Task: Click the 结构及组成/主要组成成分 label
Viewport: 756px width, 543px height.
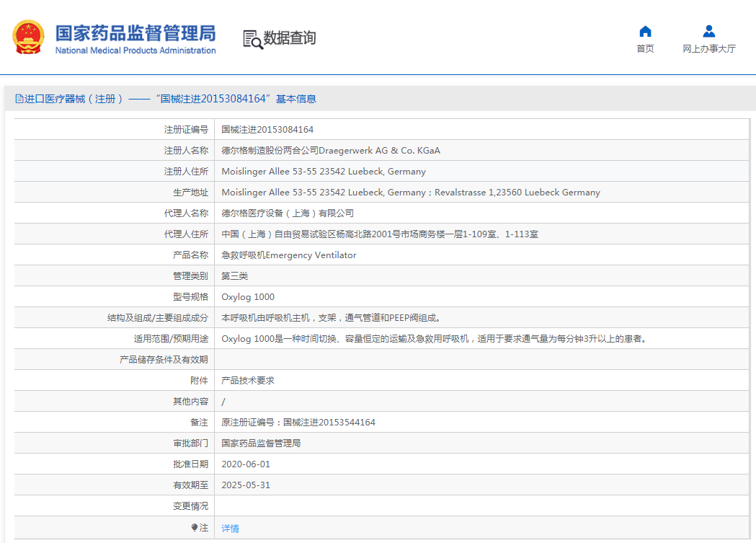Action: tap(158, 318)
